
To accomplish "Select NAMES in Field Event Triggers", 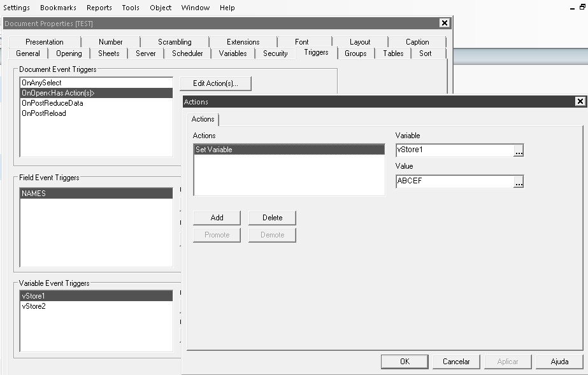I will click(x=96, y=194).
